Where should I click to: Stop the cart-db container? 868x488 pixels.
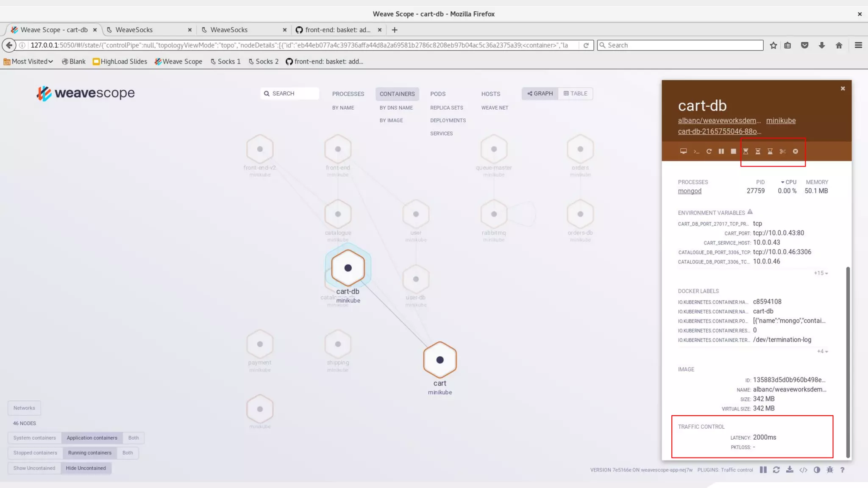pyautogui.click(x=733, y=151)
